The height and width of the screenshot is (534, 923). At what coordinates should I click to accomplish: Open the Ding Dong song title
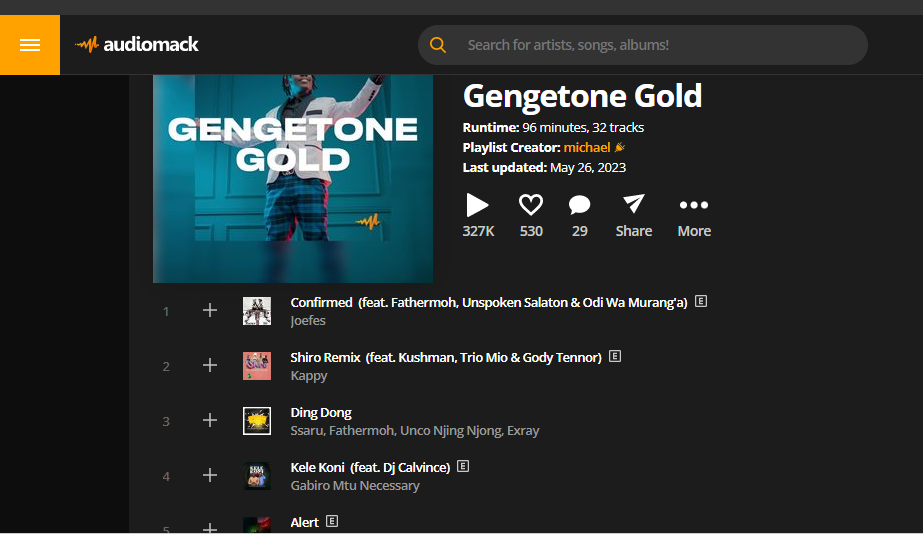321,413
